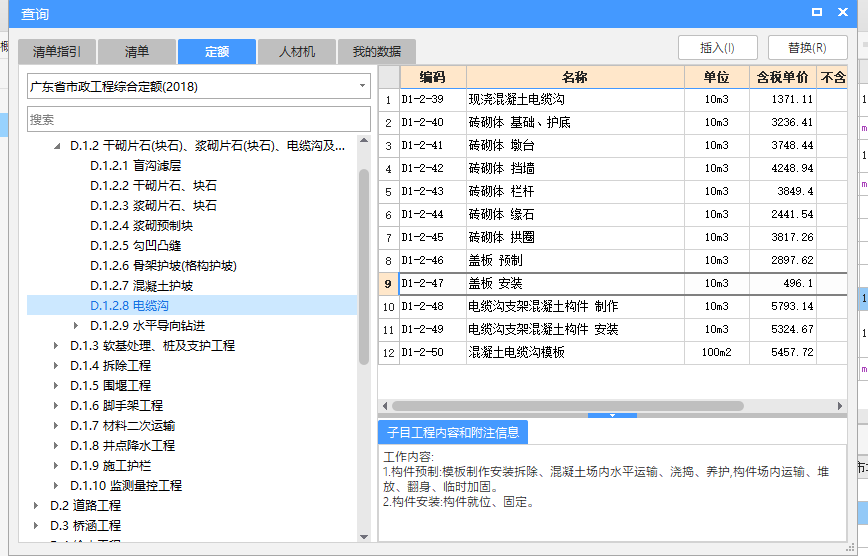Click the 搜索 input field
868x556 pixels.
pos(199,120)
